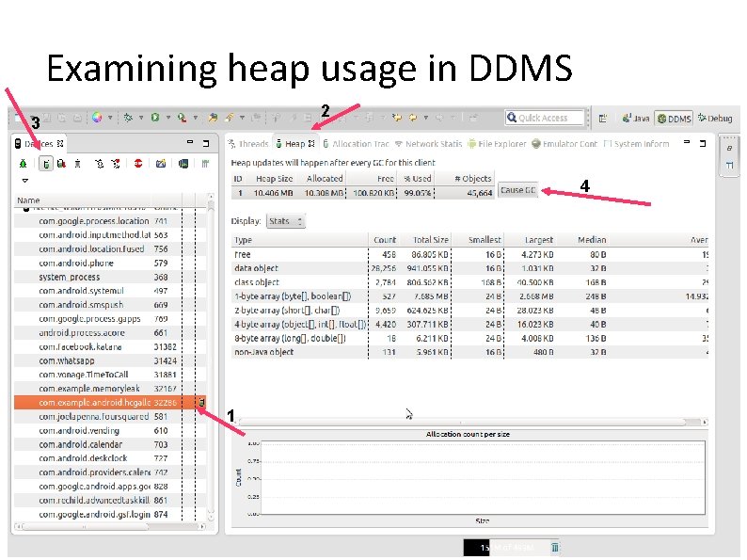
Task: Select the 'class object' row in stats table
Action: (x=469, y=282)
